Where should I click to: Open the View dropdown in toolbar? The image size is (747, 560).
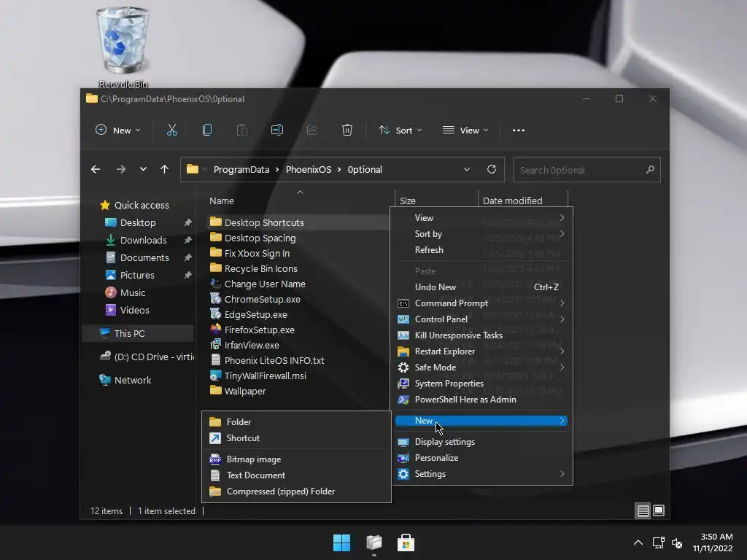pyautogui.click(x=465, y=130)
